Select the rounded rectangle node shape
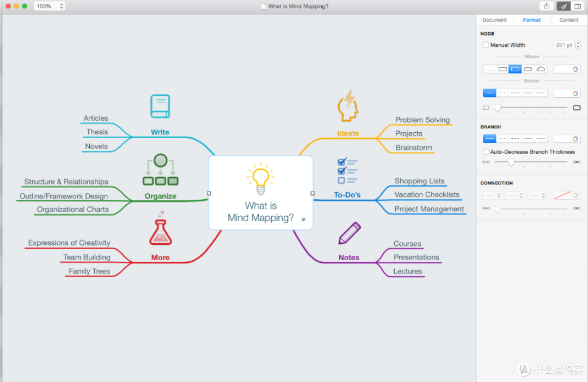The height and width of the screenshot is (382, 588). (515, 69)
